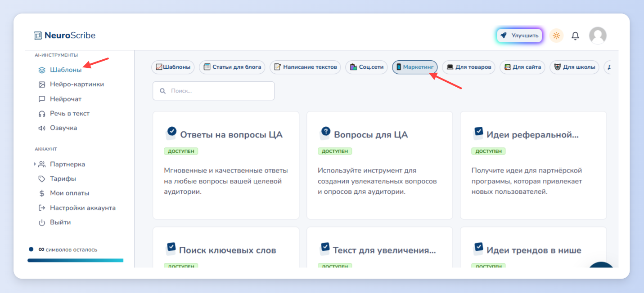
Task: Click the Тарифы tag icon
Action: [x=42, y=179]
